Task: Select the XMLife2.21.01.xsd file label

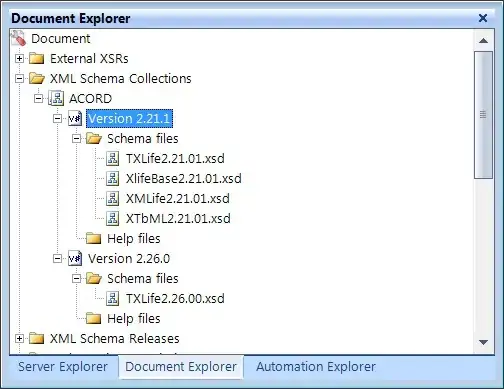Action: [178, 199]
